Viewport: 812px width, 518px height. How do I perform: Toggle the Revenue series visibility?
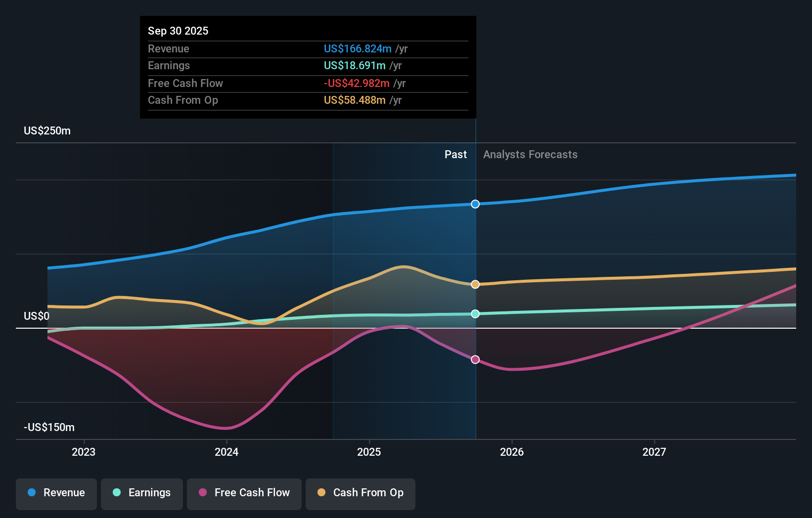56,493
